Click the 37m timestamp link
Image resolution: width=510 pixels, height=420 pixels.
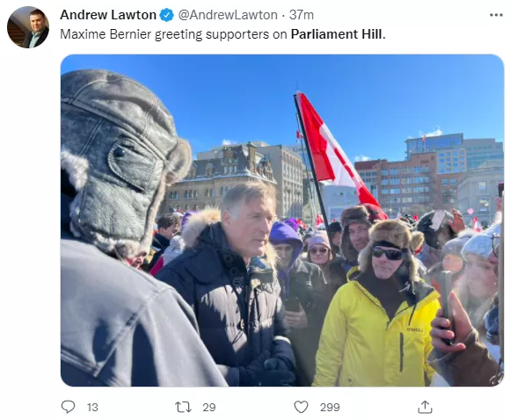(x=302, y=15)
